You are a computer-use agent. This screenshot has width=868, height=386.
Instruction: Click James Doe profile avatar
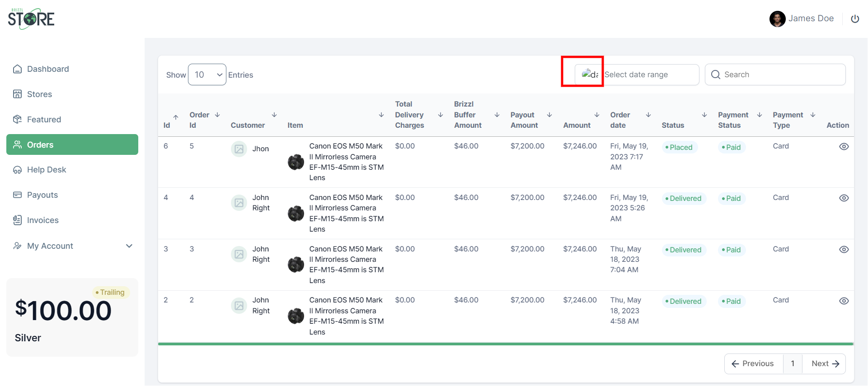point(777,19)
